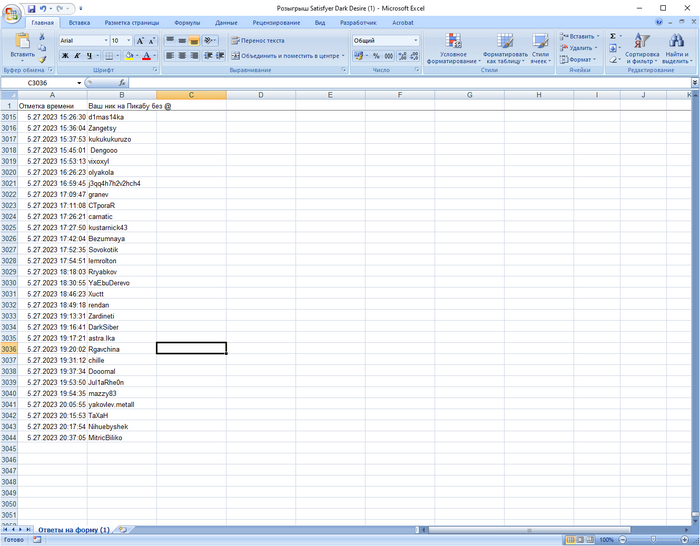Zoom out with the minus button
The height and width of the screenshot is (546, 700).
point(622,540)
